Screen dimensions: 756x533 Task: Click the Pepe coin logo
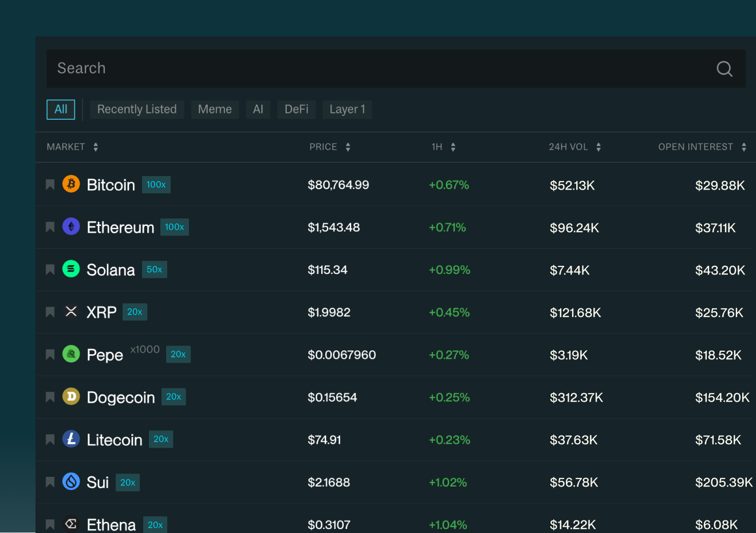coord(71,354)
